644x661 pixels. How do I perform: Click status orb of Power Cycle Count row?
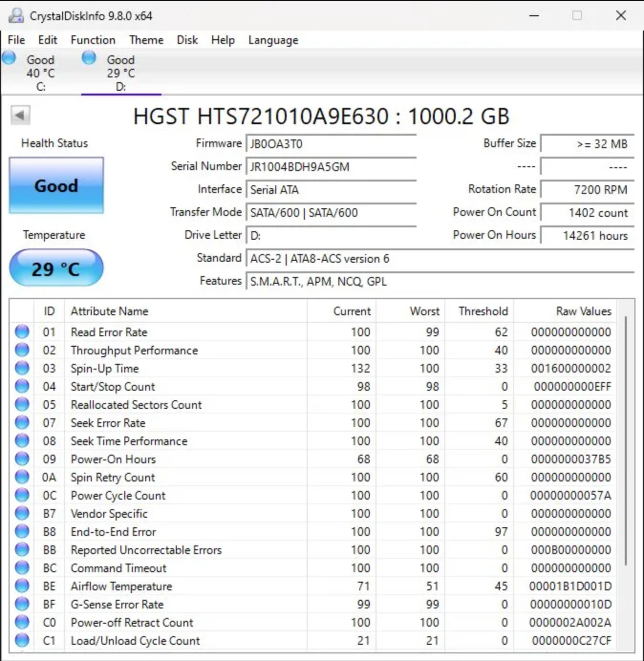[22, 495]
